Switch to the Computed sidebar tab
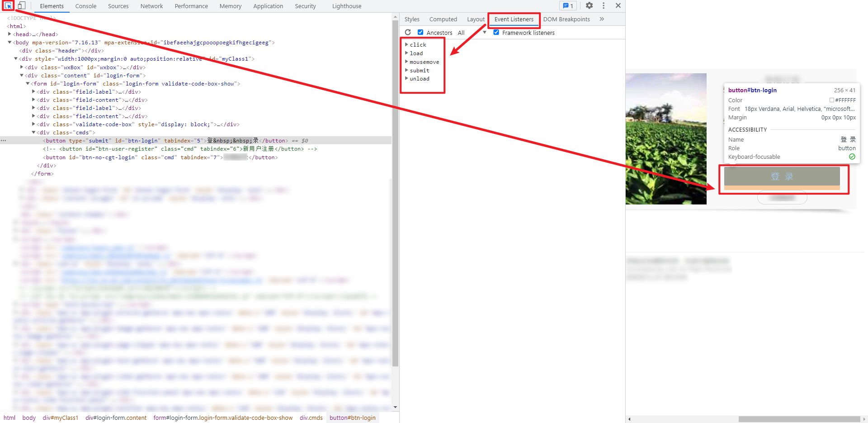 (x=443, y=19)
